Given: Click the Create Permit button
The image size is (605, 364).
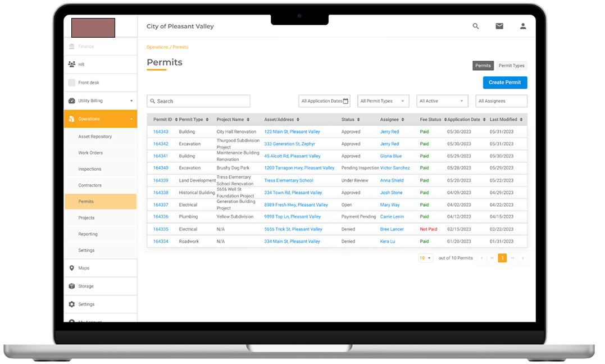Looking at the screenshot, I should [x=505, y=83].
